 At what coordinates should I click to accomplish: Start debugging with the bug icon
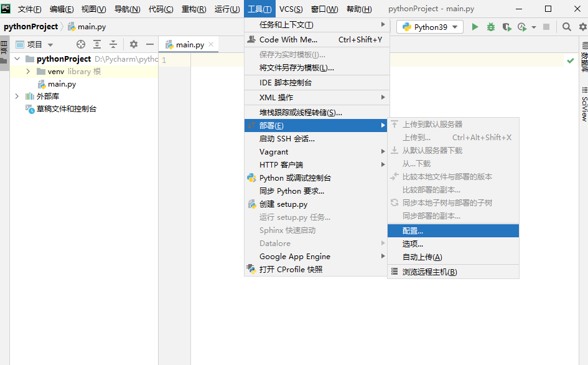pos(491,27)
